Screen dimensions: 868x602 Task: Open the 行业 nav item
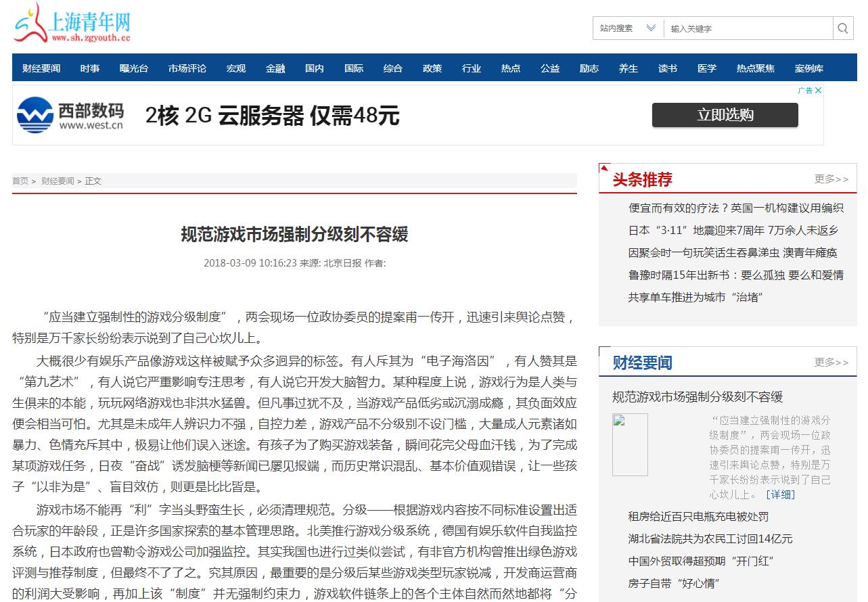coord(472,68)
